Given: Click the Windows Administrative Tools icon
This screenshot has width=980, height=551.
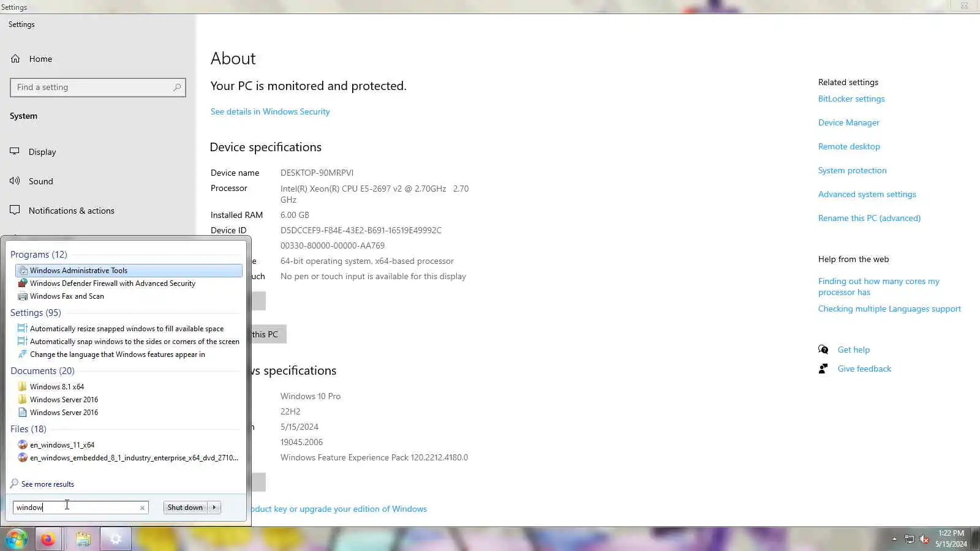Looking at the screenshot, I should (x=23, y=271).
